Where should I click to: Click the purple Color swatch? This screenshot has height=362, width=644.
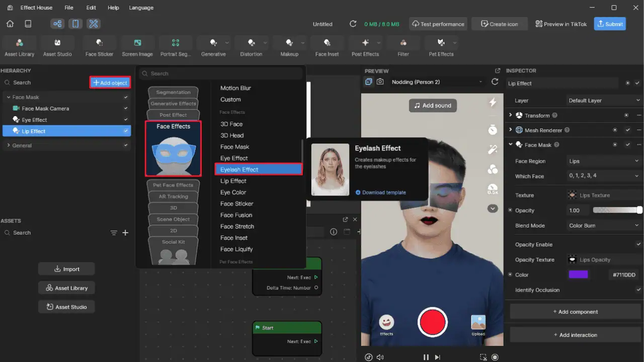coord(578,275)
